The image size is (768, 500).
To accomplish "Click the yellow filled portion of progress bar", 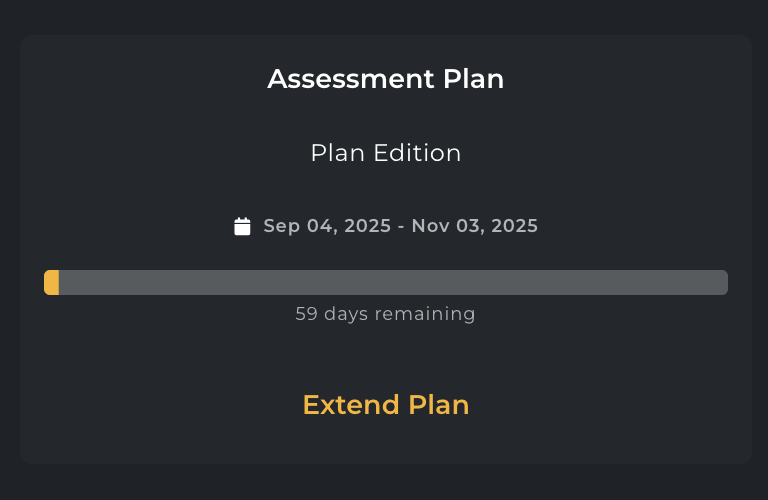I will 51,283.
